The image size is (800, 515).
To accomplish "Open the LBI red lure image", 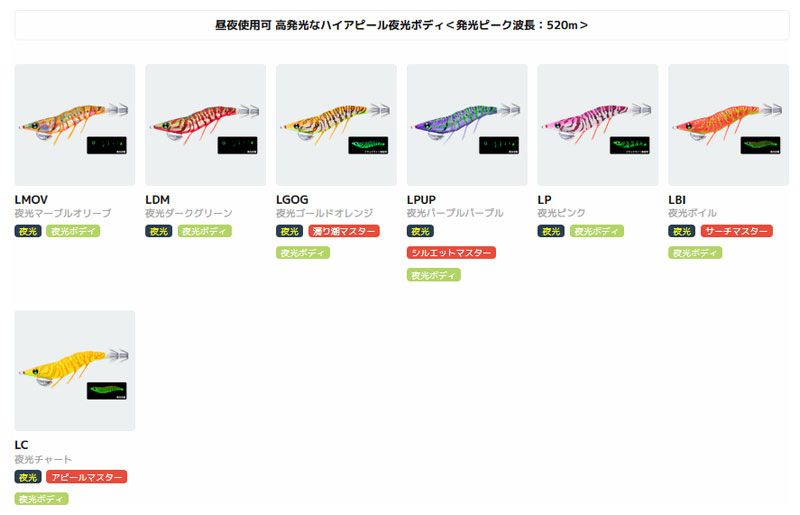I will [728, 125].
